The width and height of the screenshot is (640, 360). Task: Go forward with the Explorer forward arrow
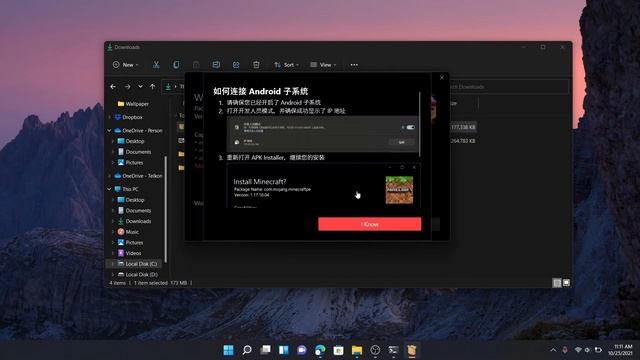127,87
